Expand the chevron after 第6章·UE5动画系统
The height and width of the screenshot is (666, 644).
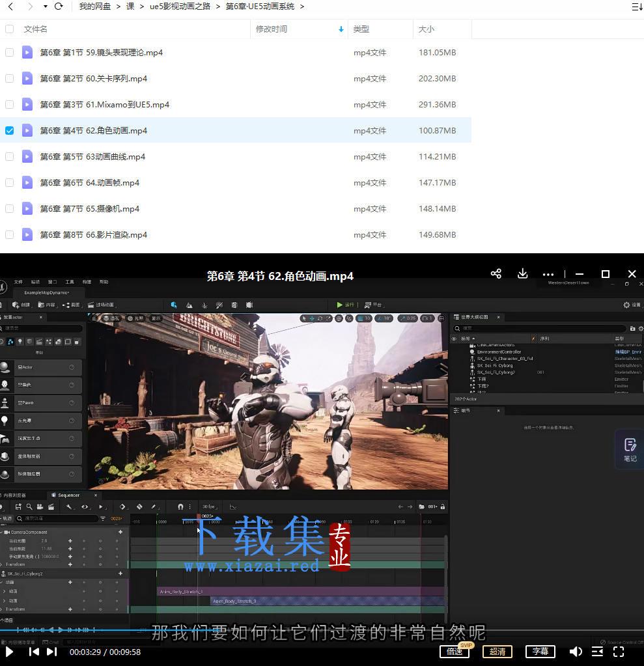click(302, 7)
